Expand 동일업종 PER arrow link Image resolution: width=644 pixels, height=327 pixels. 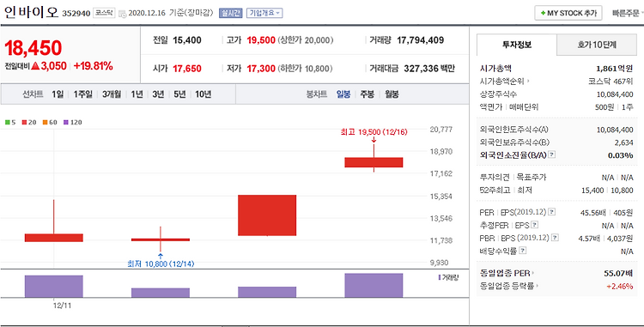[x=507, y=273]
